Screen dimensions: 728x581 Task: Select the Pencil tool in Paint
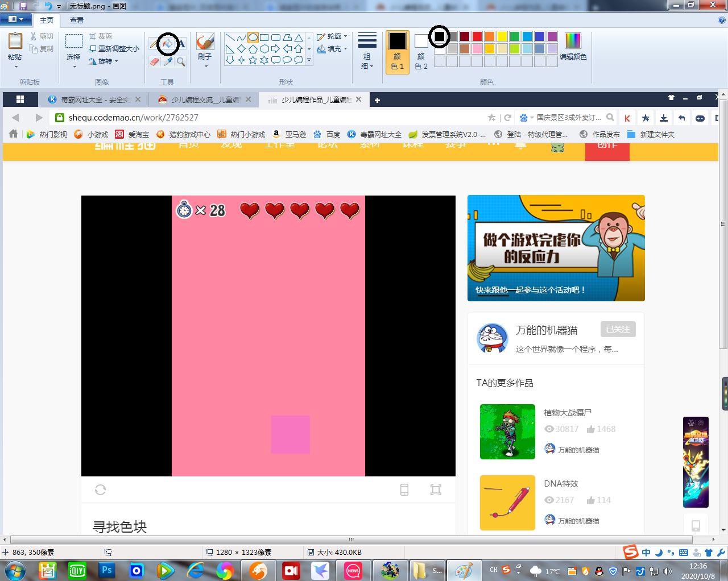click(x=154, y=44)
